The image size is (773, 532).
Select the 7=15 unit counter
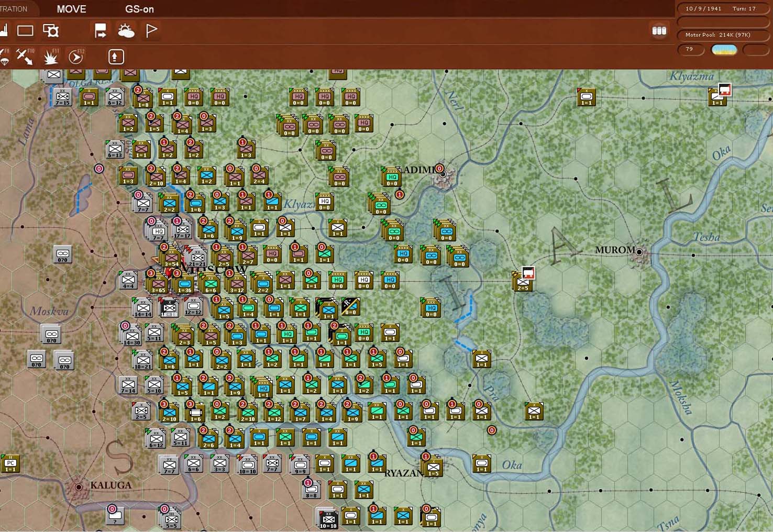63,97
